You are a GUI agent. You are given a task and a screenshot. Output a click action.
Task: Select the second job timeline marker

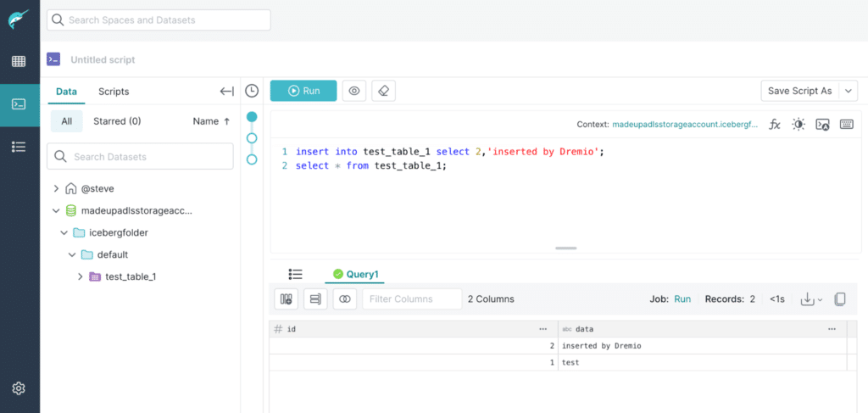[x=252, y=138]
